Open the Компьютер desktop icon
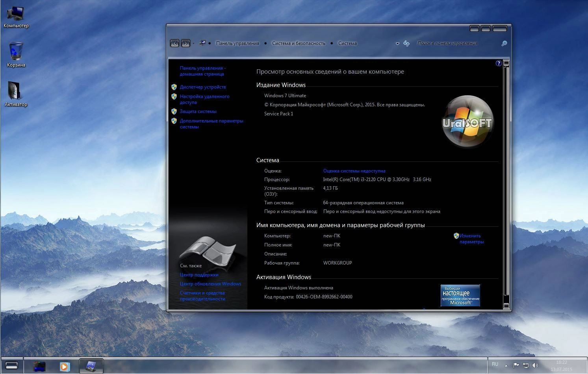The height and width of the screenshot is (374, 588). tap(16, 18)
